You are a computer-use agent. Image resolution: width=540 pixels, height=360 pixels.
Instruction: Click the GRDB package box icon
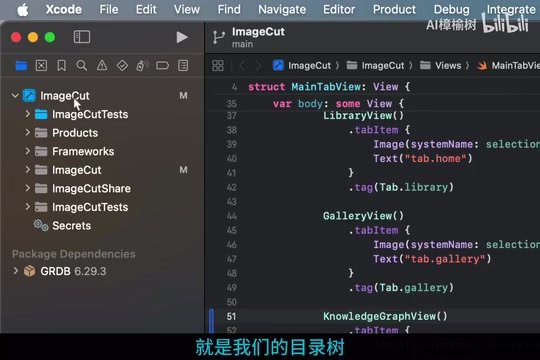pyautogui.click(x=30, y=271)
